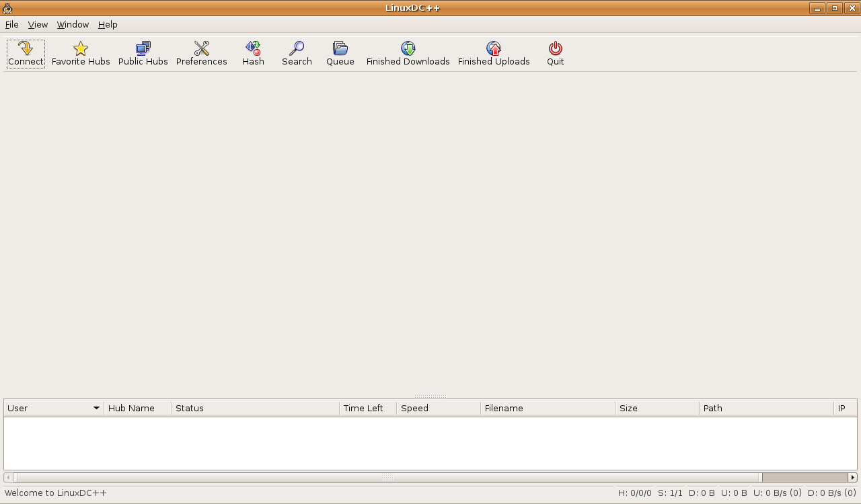The height and width of the screenshot is (504, 861).
Task: Maximize the LinuxDC++ window
Action: coord(835,8)
